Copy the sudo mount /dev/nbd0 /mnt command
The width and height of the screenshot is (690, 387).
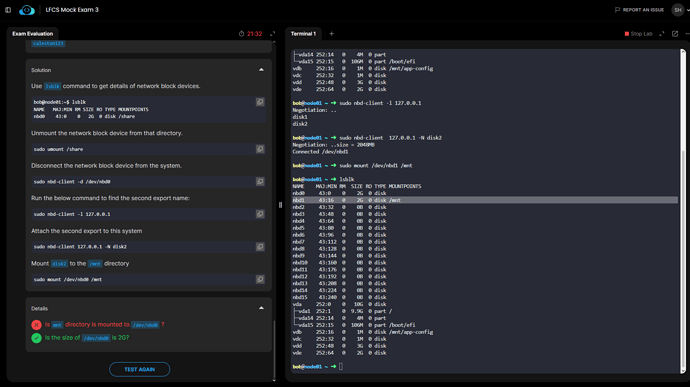[260, 279]
